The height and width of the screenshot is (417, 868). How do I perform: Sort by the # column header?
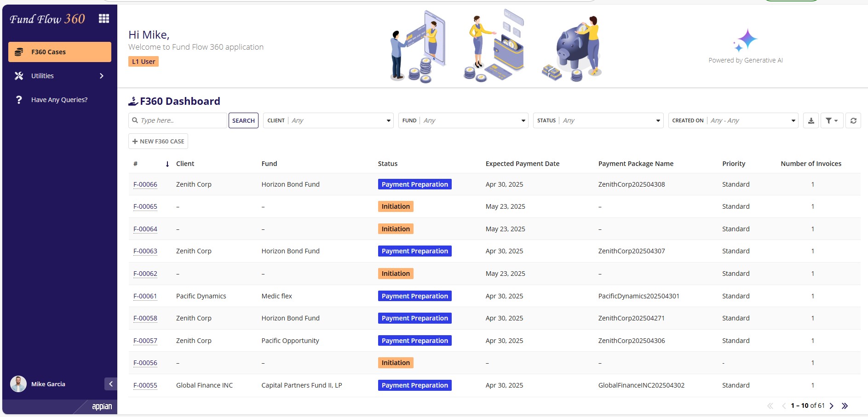136,164
